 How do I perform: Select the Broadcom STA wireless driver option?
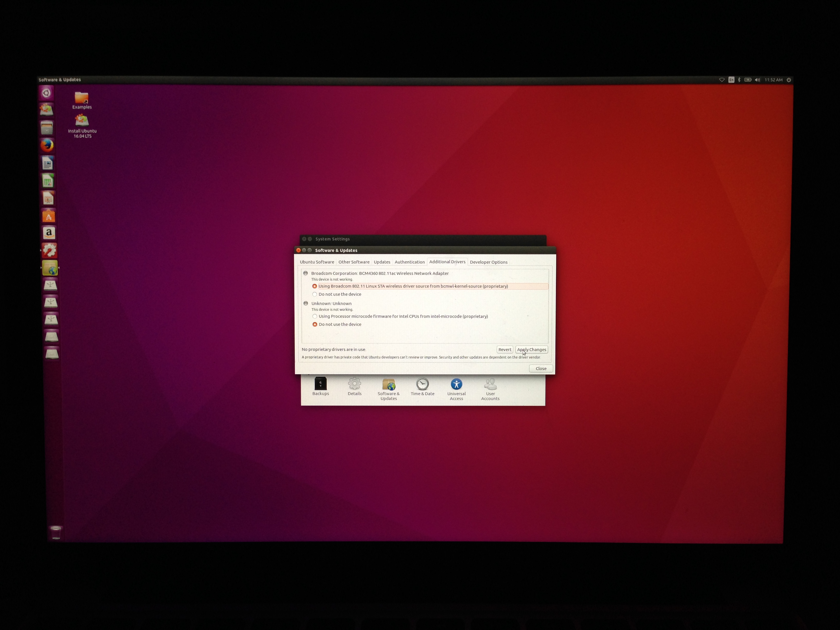[x=315, y=286]
